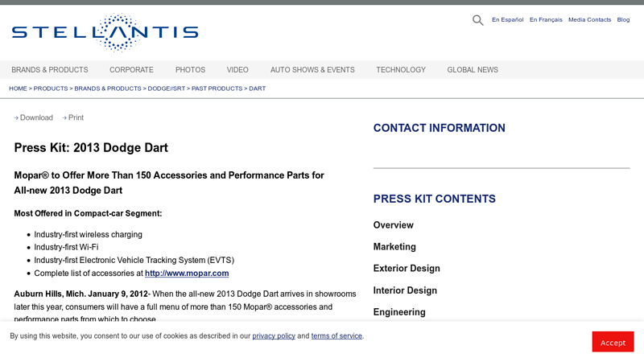This screenshot has height=362, width=644.
Task: Go to Stellantis logo homepage
Action: [x=105, y=32]
